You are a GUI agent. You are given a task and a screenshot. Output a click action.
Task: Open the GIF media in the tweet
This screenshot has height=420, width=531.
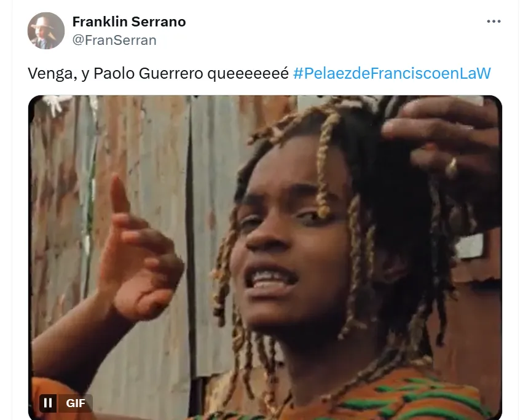coord(265,258)
